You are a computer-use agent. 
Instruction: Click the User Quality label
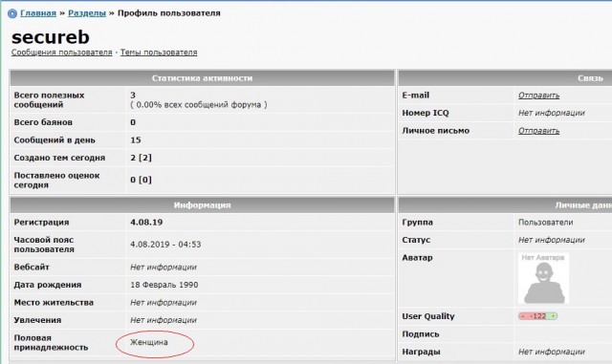point(428,316)
